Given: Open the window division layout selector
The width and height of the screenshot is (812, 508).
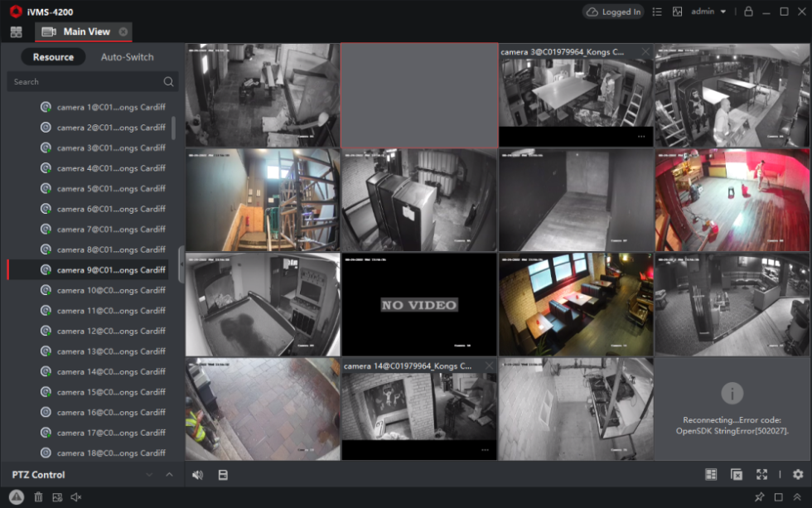Looking at the screenshot, I should (x=711, y=474).
